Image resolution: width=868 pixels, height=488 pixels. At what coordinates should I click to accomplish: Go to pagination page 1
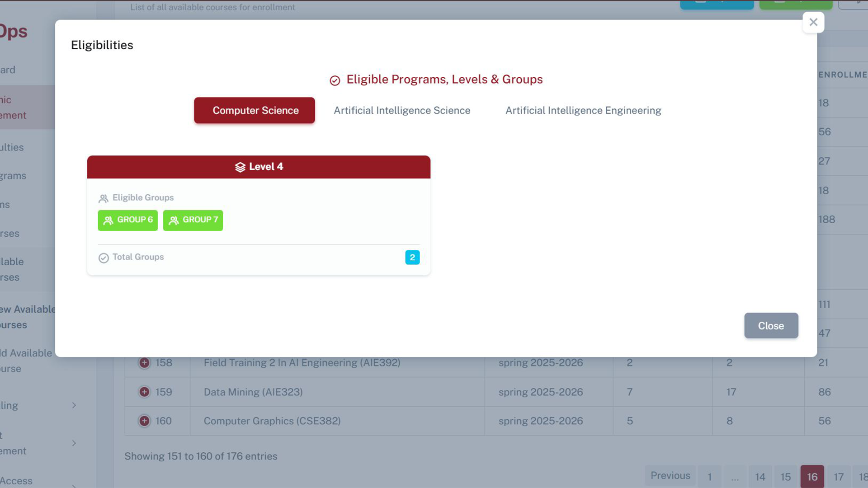click(x=710, y=477)
